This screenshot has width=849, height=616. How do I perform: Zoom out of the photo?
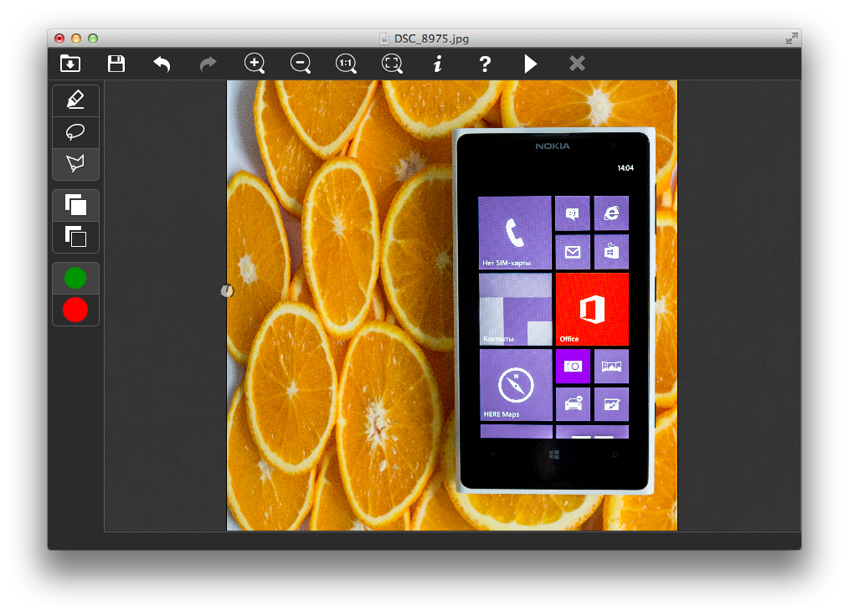pos(301,64)
